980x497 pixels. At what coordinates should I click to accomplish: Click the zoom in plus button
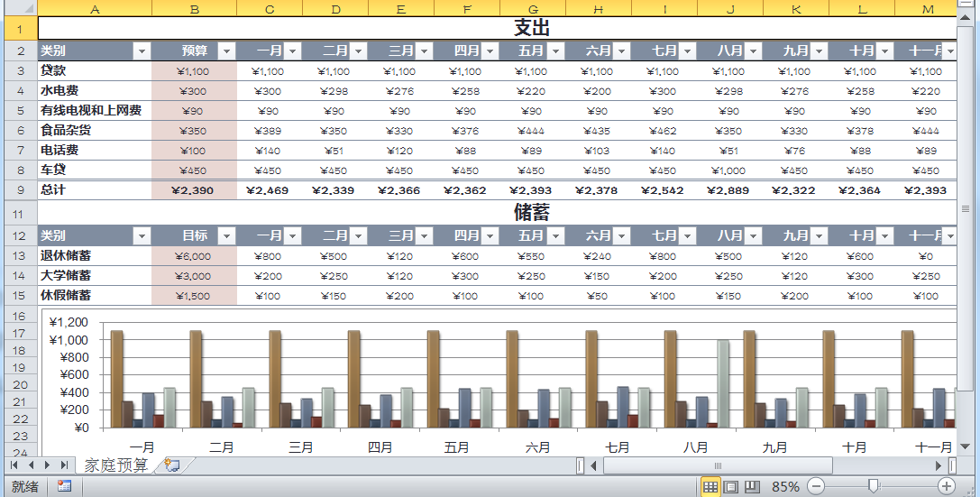947,486
